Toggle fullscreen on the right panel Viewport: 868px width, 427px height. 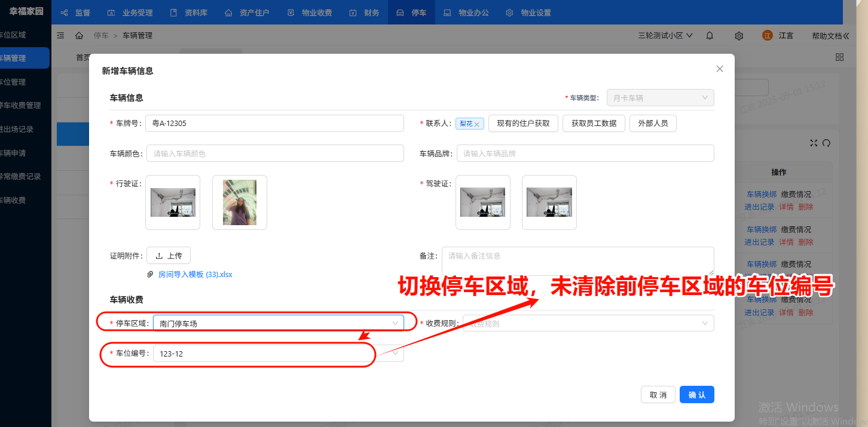(x=813, y=143)
